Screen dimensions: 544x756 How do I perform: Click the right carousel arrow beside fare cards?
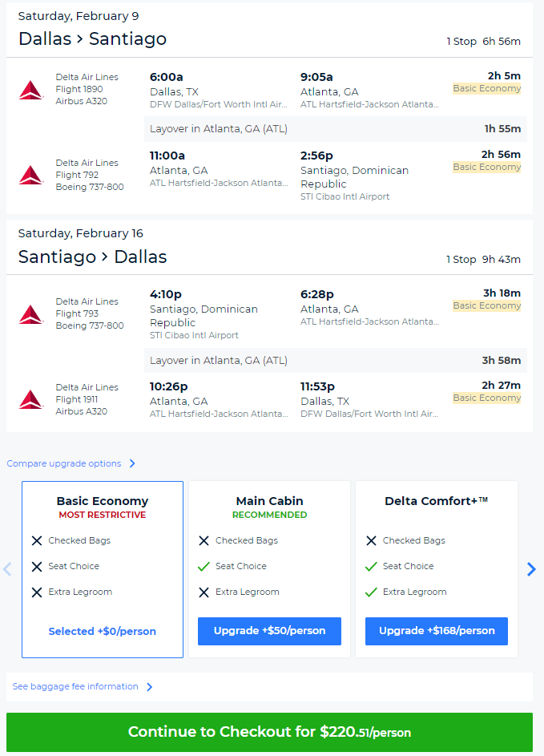[531, 569]
